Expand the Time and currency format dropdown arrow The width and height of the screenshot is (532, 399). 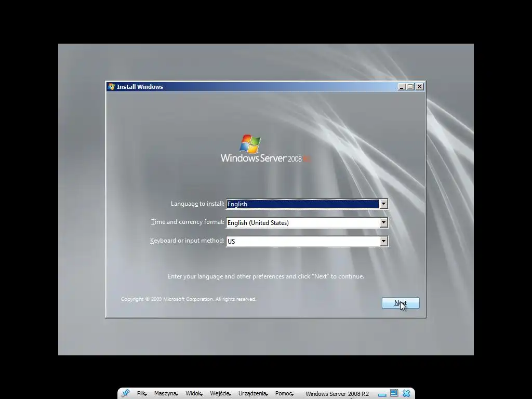[383, 222]
